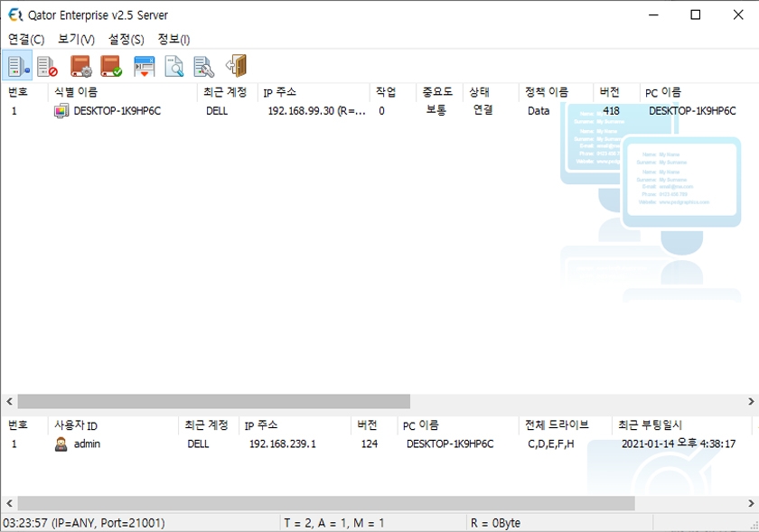Click lower list PC 이름 column header
Screen dimensions: 759x532
[458, 425]
